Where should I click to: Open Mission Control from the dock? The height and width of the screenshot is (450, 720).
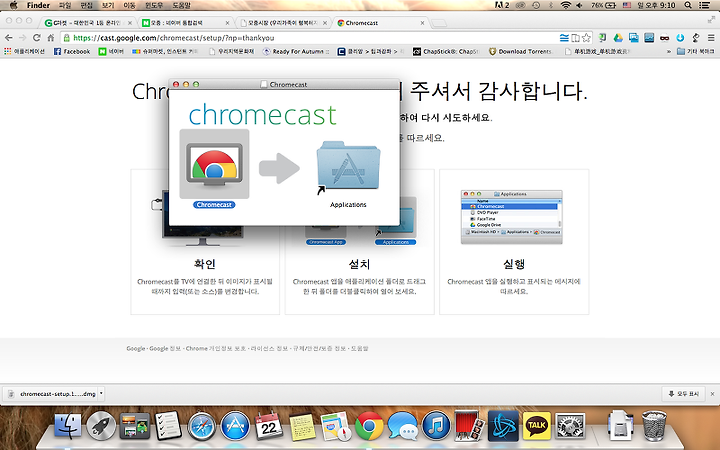click(135, 426)
